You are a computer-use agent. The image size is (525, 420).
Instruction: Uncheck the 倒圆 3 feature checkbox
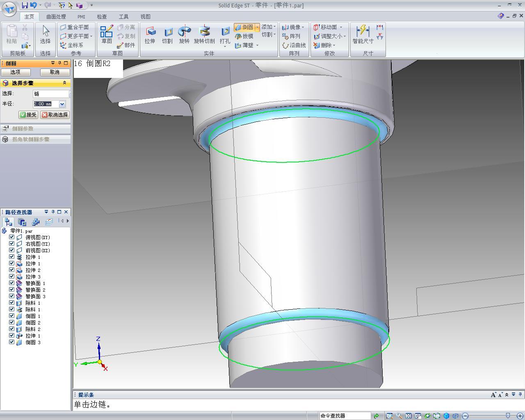(x=12, y=342)
